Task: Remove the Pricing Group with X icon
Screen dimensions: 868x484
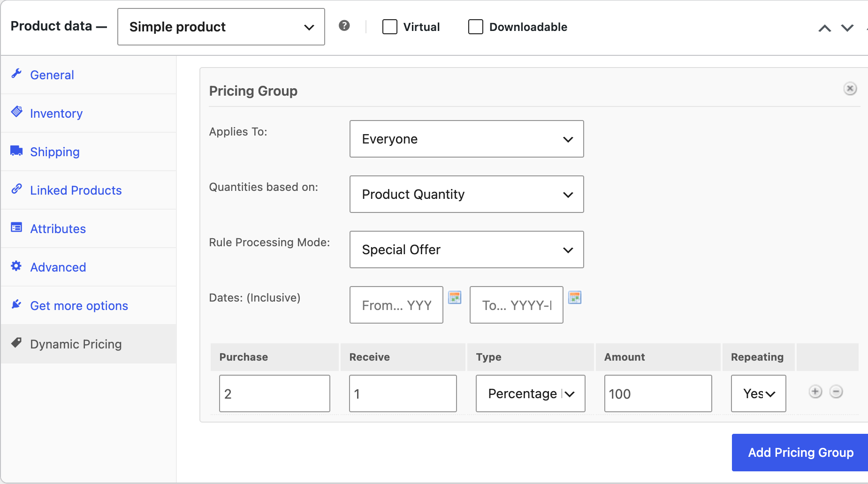Action: click(x=850, y=89)
